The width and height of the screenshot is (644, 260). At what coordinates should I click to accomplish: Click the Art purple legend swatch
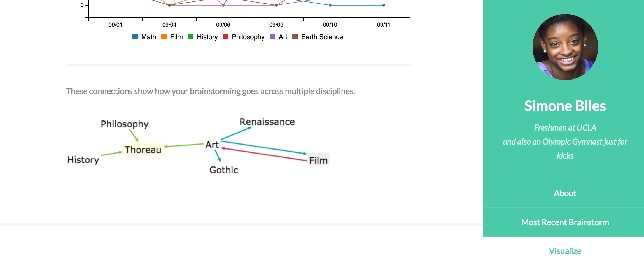[x=272, y=37]
